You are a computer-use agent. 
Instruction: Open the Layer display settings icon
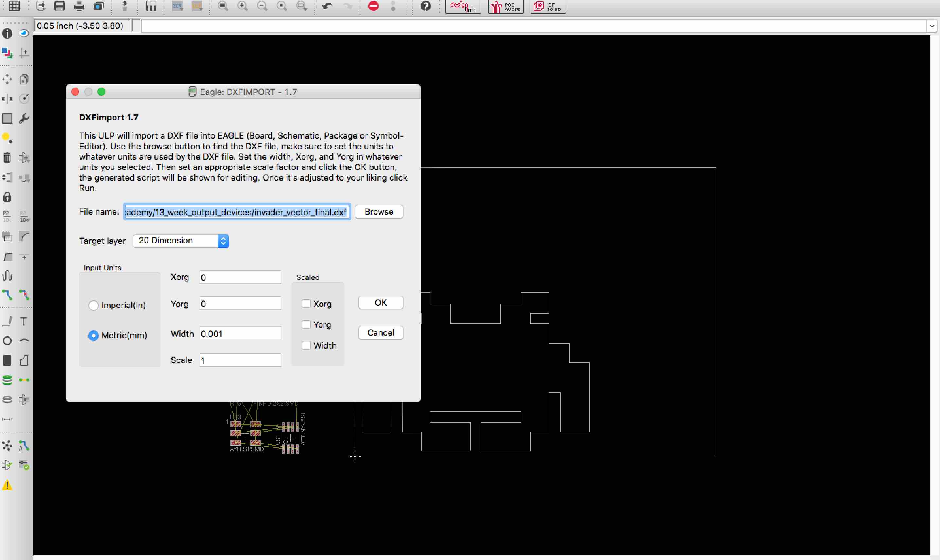click(7, 53)
